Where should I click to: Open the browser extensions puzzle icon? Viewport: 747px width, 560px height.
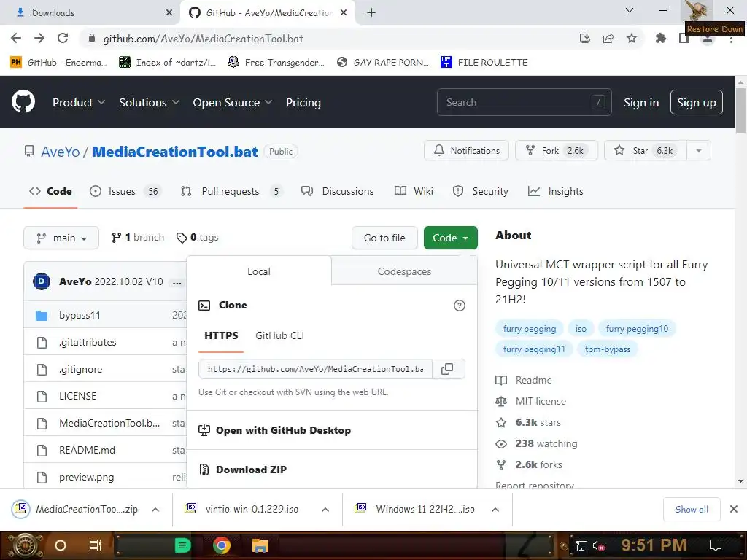[x=661, y=39]
